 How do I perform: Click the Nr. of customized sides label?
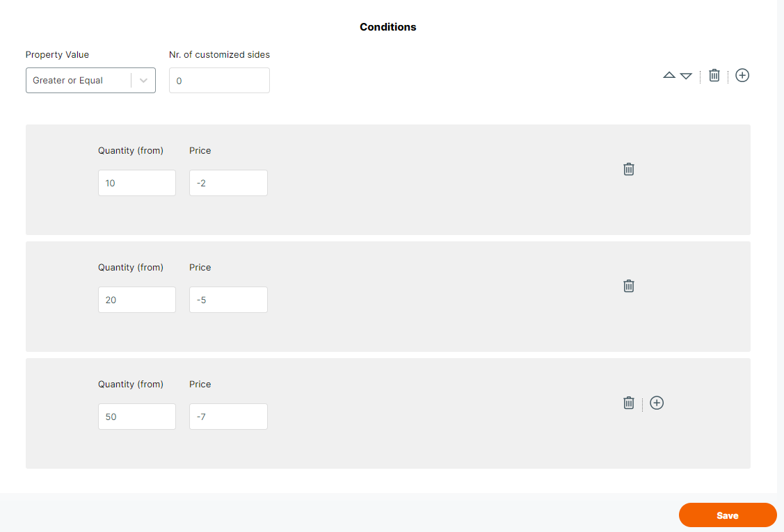[x=220, y=54]
